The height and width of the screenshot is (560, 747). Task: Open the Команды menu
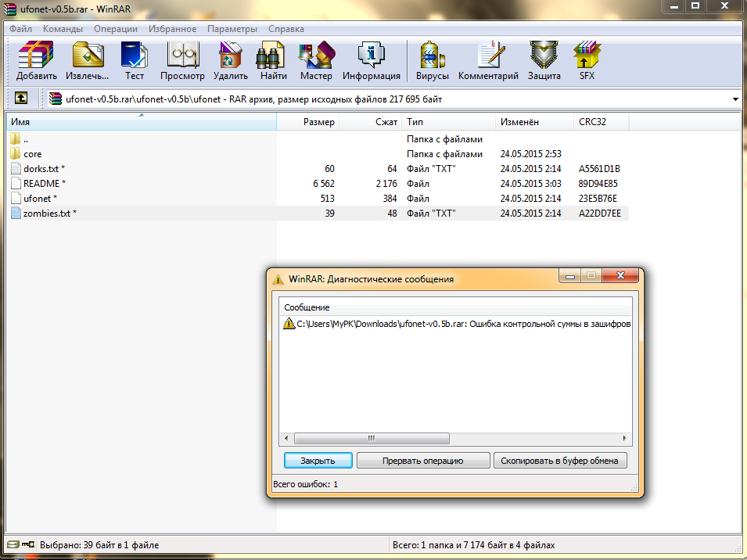pyautogui.click(x=63, y=29)
